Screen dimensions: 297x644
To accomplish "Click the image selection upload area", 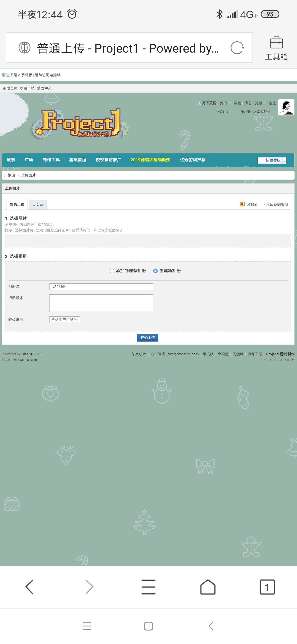I will pyautogui.click(x=148, y=241).
